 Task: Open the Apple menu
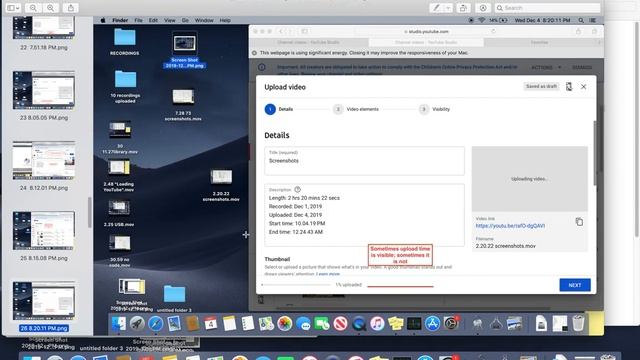click(103, 20)
